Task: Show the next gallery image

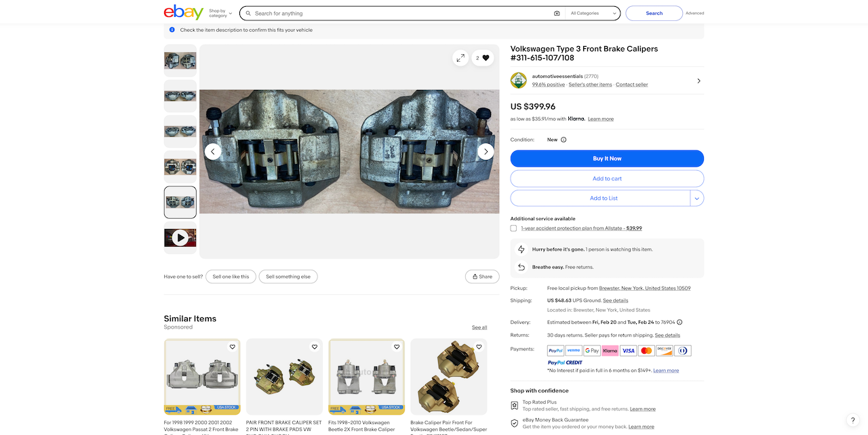Action: [486, 152]
